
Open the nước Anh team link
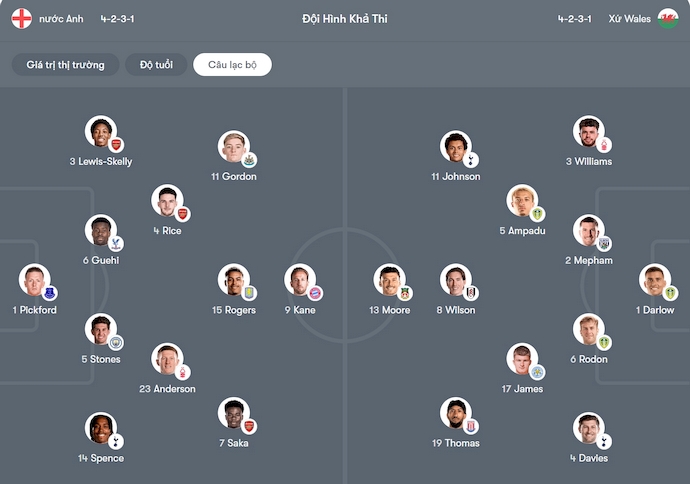(62, 19)
